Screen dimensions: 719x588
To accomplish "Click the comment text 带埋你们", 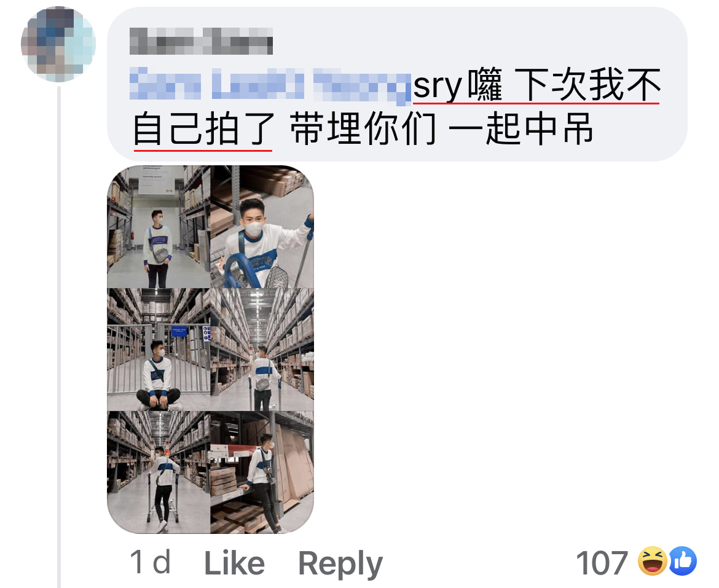I will 363,129.
